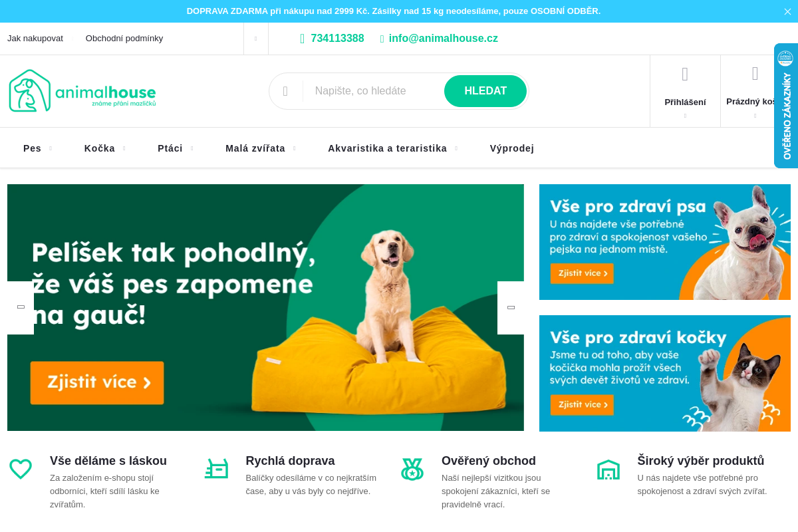Click the HLEDAT search button

(x=485, y=91)
